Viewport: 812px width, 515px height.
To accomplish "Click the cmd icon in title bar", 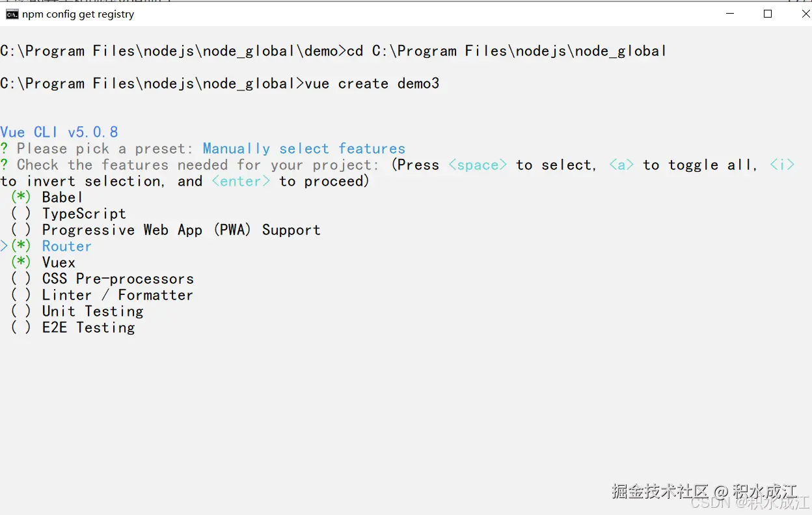I will click(12, 14).
